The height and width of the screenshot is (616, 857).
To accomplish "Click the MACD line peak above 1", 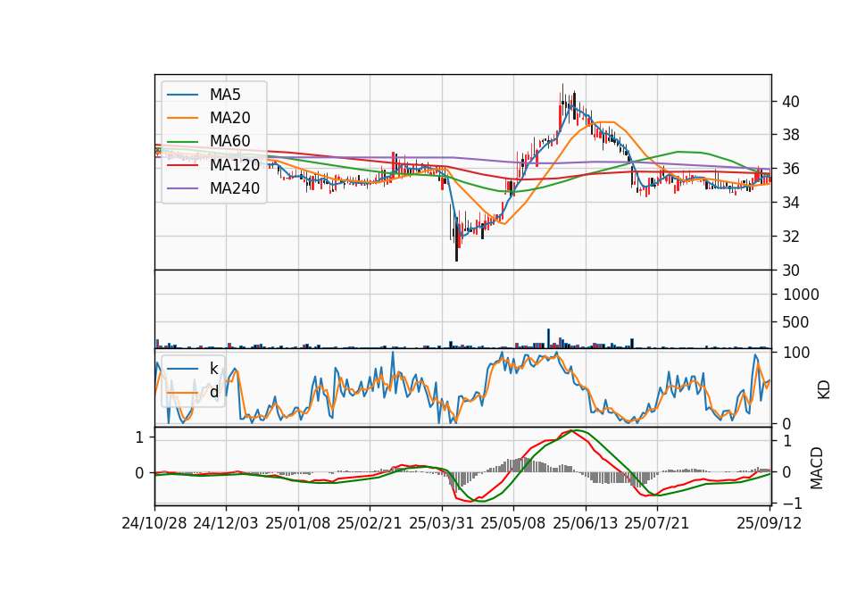I will click(571, 430).
